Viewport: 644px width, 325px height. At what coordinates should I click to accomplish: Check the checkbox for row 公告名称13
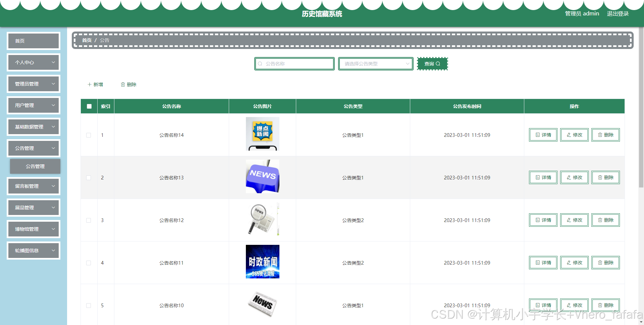point(89,178)
